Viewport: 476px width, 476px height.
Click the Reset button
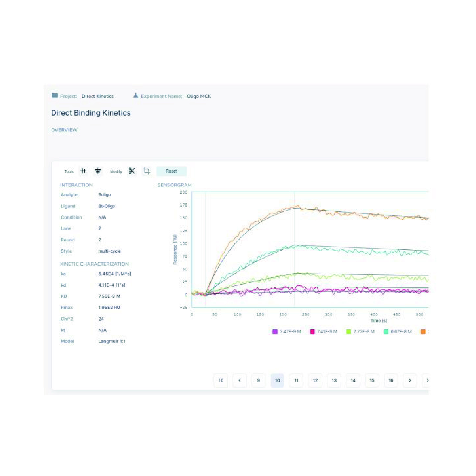coord(171,171)
